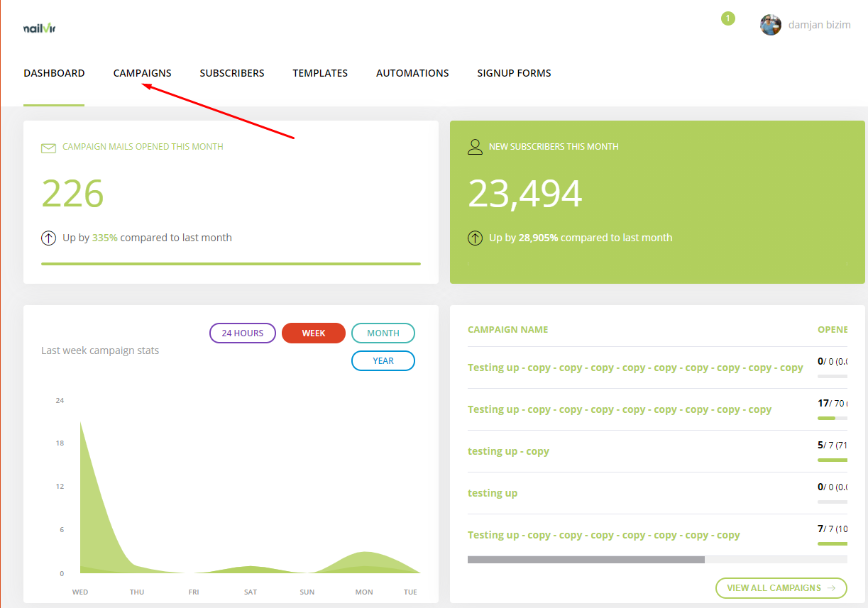Click the VIEW ALL CAMPAIGNS button
868x608 pixels.
781,588
